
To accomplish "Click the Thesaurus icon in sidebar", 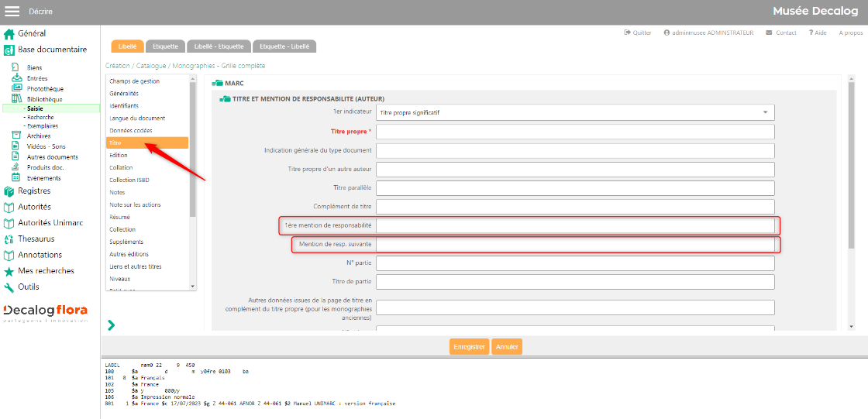I will click(9, 239).
